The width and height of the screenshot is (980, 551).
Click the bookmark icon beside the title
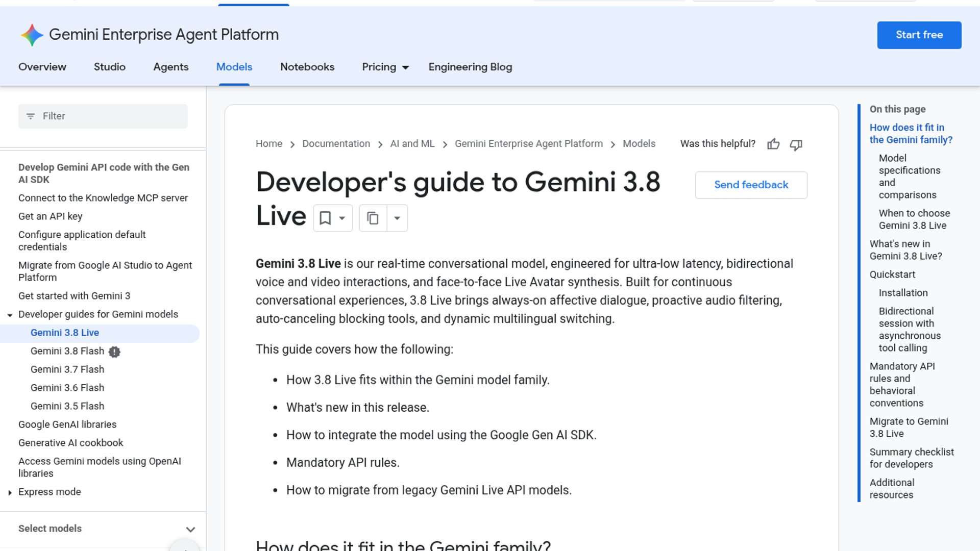click(x=325, y=218)
